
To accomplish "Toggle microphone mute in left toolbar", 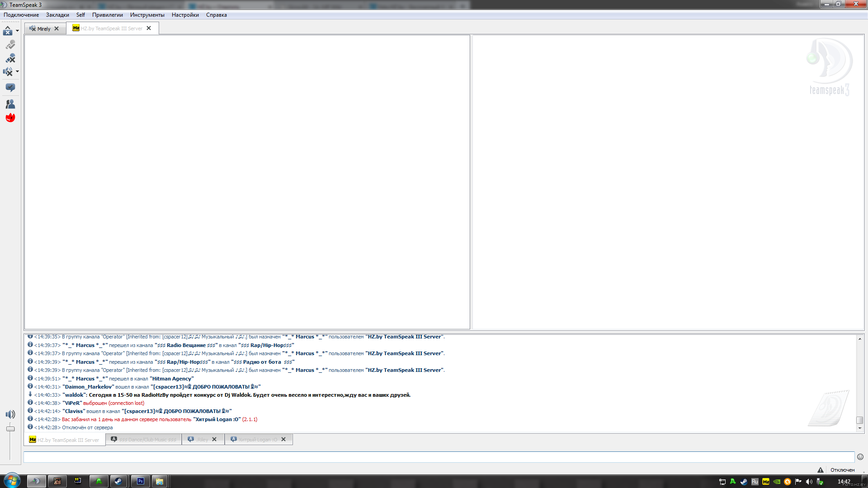I will (10, 58).
